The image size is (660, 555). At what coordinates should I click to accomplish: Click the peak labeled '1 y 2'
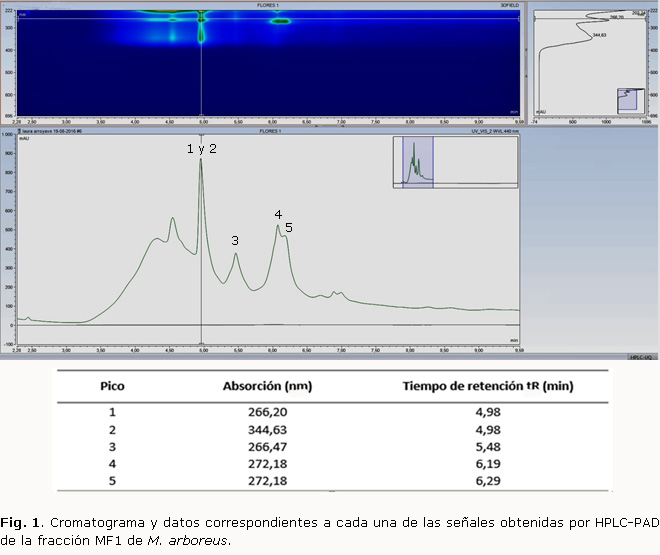[x=201, y=160]
